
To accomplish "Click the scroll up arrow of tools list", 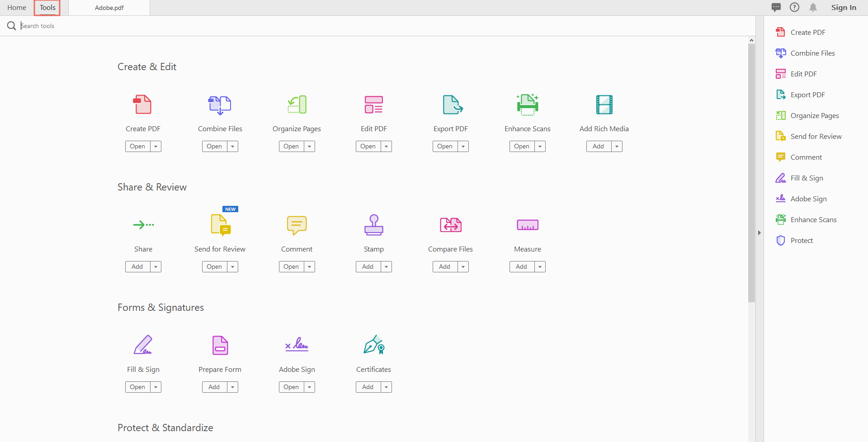I will point(751,40).
